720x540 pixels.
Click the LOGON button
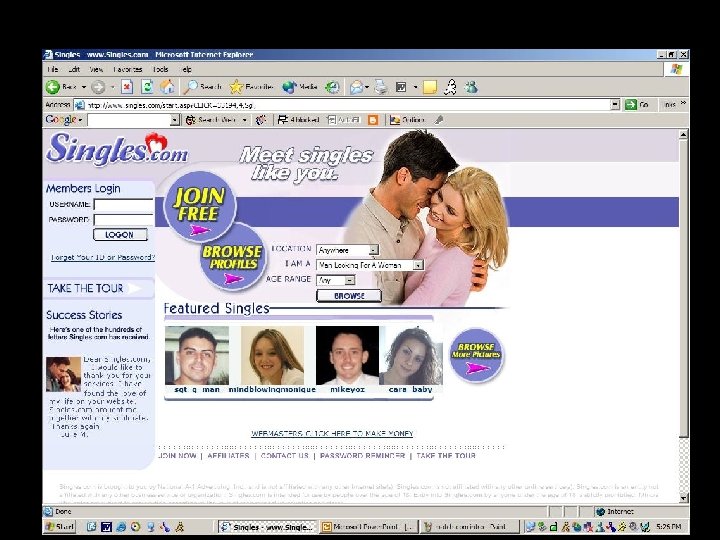[120, 235]
